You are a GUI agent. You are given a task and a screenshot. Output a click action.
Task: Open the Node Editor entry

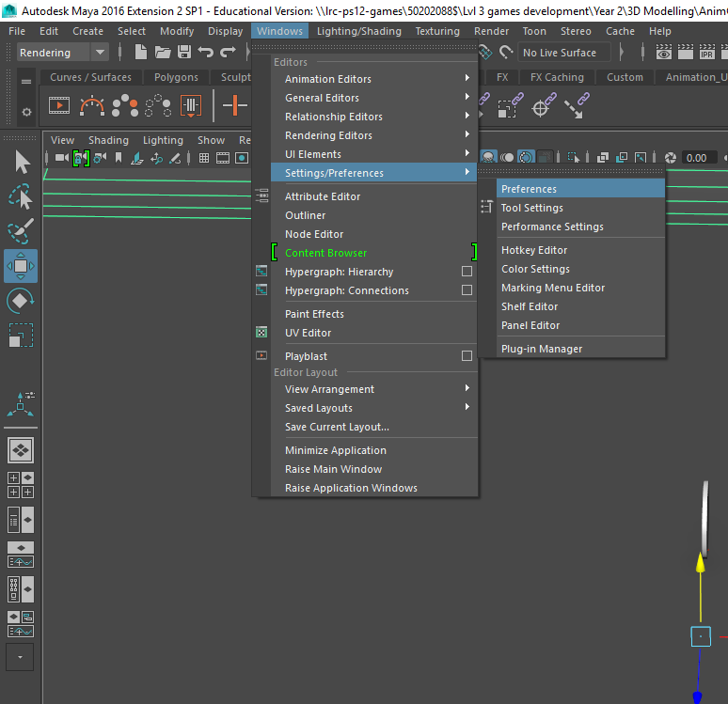point(373,234)
